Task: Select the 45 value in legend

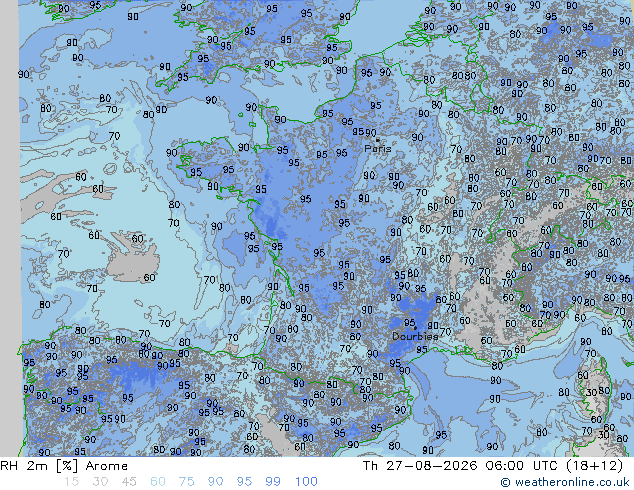Action: [129, 482]
